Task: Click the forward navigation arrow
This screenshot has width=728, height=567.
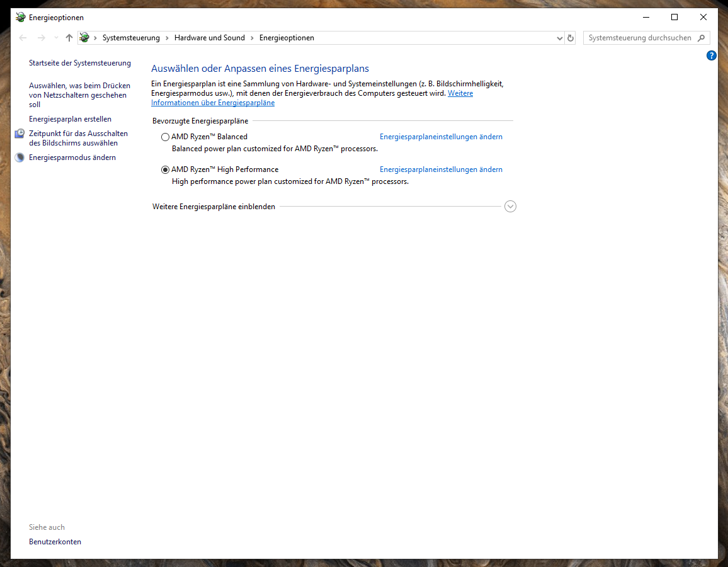Action: 42,38
